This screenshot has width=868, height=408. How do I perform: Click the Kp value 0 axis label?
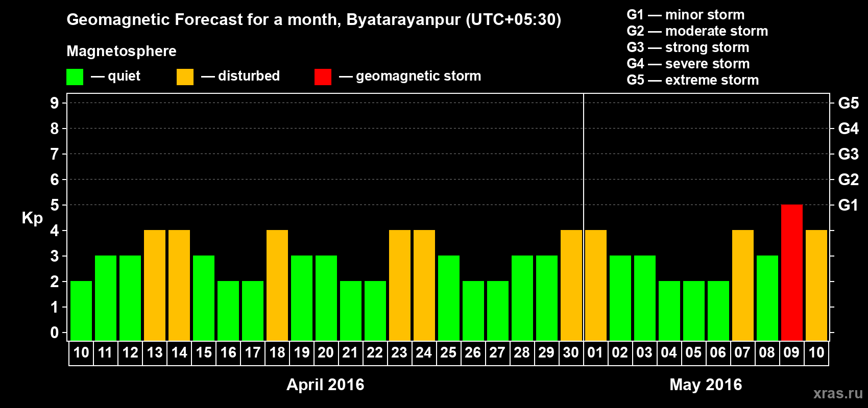[55, 333]
